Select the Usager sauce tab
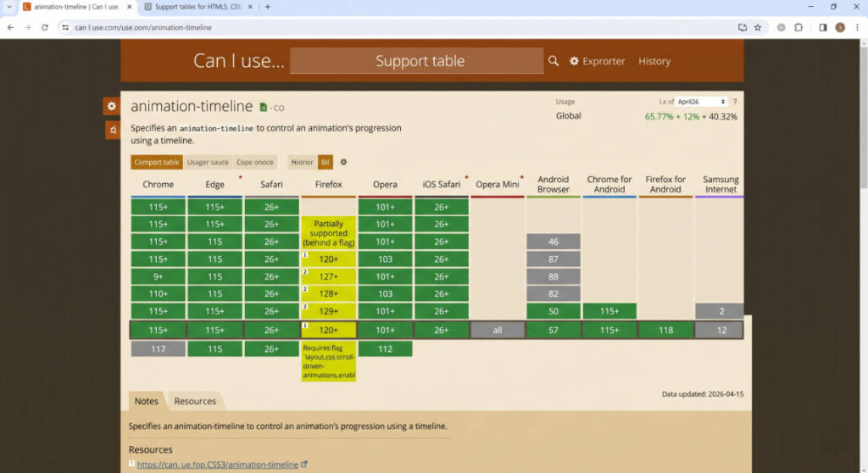 (x=208, y=162)
